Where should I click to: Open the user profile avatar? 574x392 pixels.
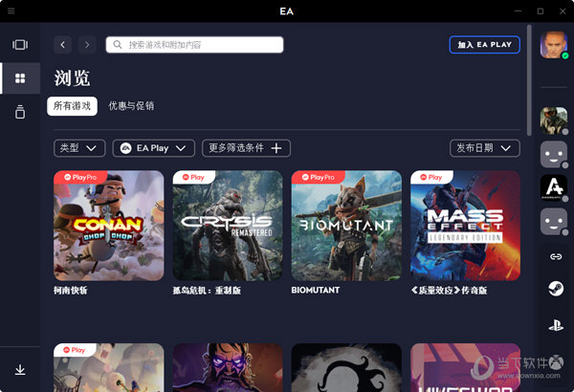point(554,45)
